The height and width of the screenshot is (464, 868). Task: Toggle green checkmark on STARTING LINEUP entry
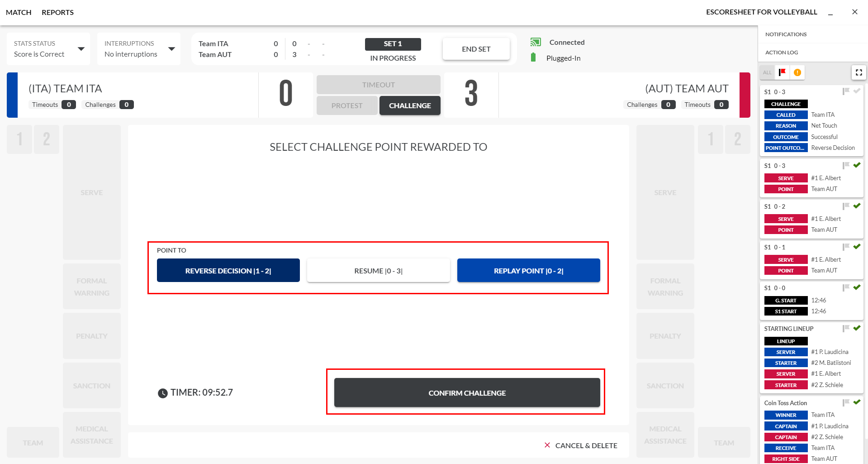pyautogui.click(x=857, y=328)
